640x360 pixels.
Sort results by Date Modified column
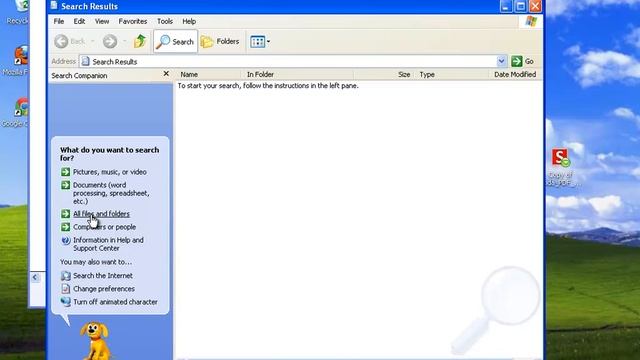(x=515, y=74)
